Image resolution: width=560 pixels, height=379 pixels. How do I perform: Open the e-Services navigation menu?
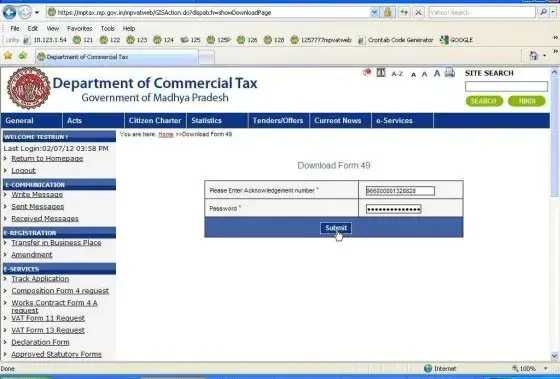tap(402, 121)
